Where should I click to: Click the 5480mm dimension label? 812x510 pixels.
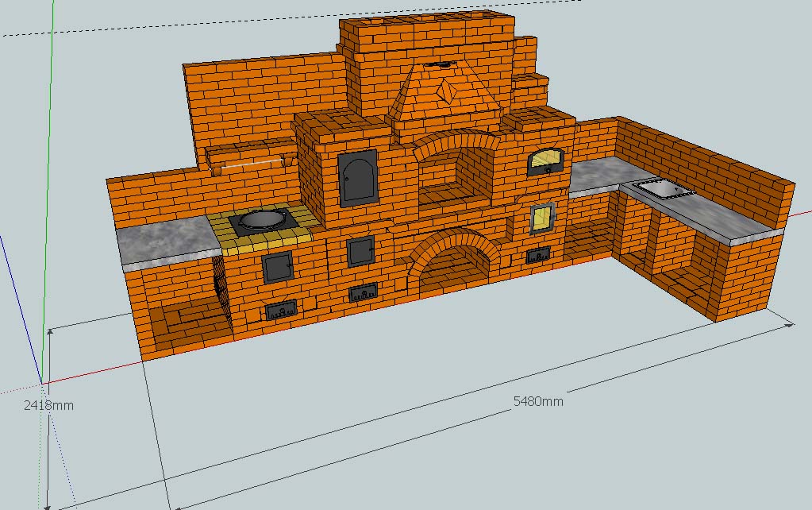[538, 401]
